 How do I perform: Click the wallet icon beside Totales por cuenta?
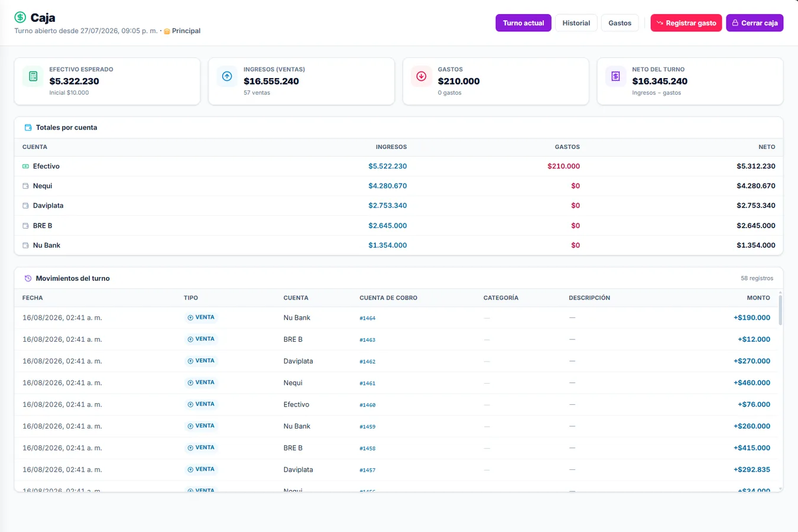coord(28,128)
